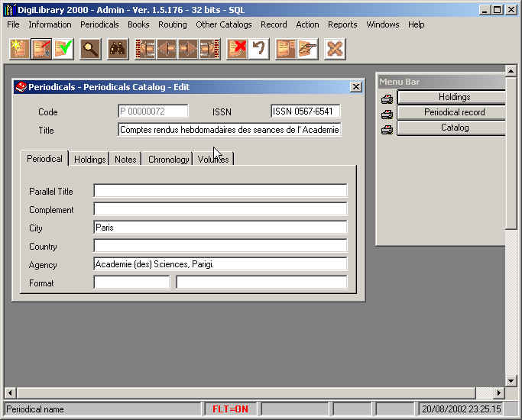
Task: Click Catalog button in Menu Bar panel
Action: tap(452, 128)
